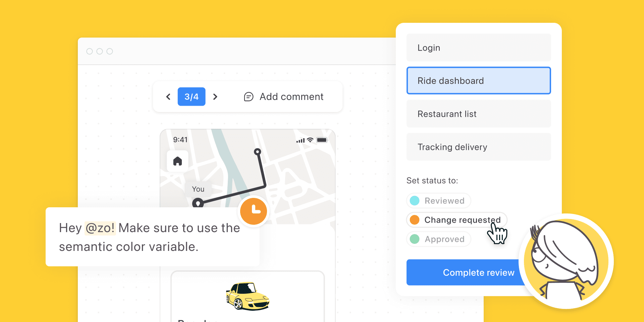Go to previous frame with left chevron
The image size is (644, 322).
(x=168, y=97)
